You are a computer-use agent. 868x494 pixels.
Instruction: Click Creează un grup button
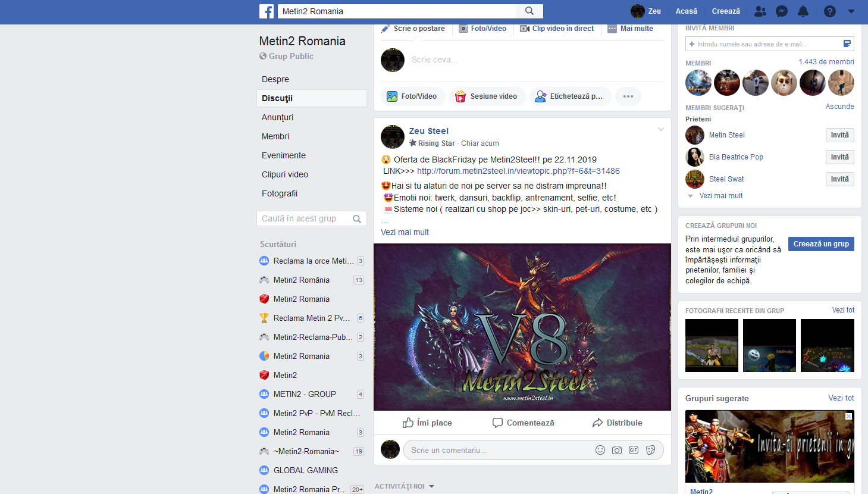click(x=821, y=244)
